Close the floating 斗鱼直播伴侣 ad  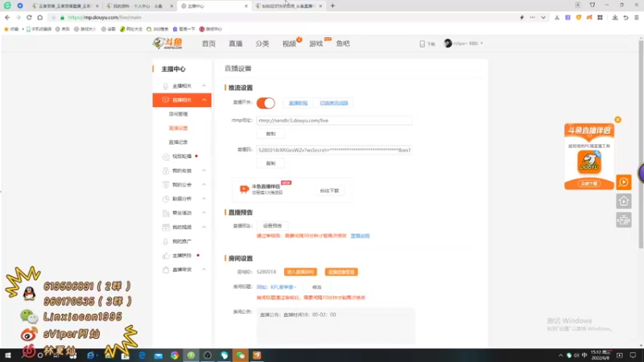617,120
